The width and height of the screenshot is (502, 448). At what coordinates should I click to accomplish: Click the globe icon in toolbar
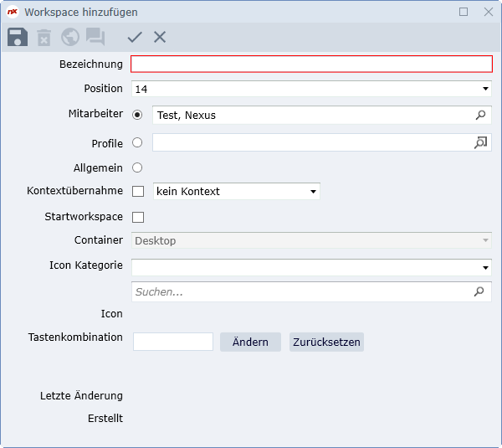coord(70,37)
